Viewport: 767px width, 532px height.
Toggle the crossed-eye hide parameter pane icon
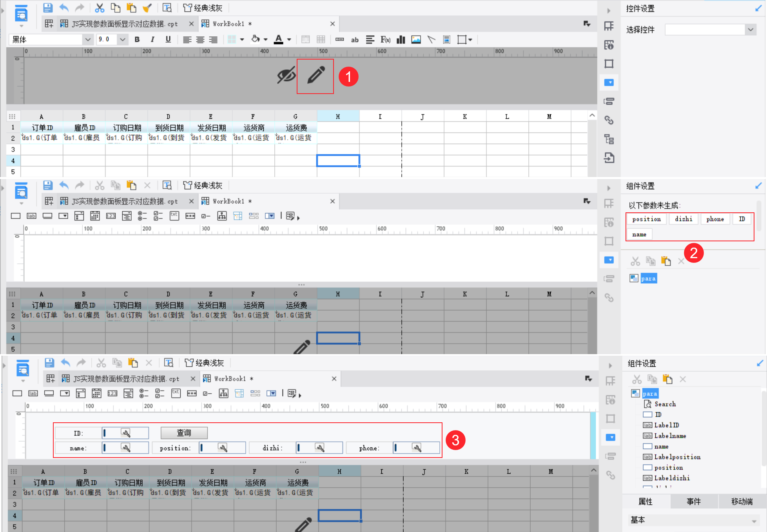pos(286,75)
